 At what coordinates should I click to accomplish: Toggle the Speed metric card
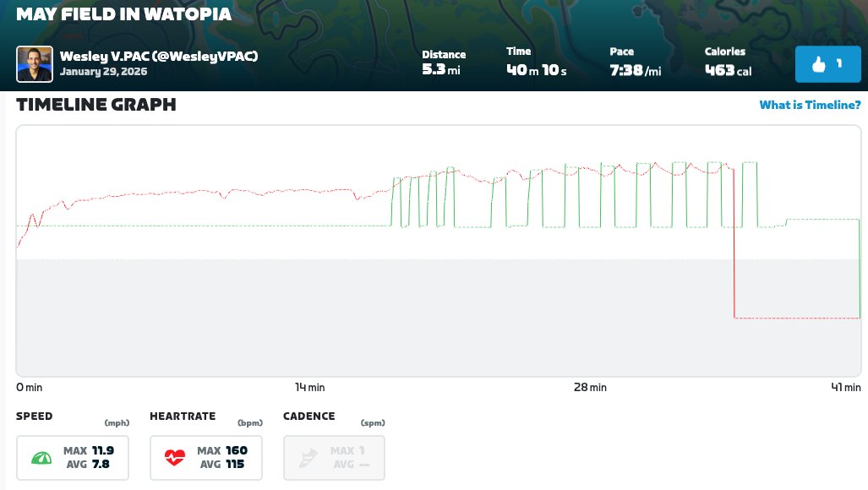click(x=73, y=457)
